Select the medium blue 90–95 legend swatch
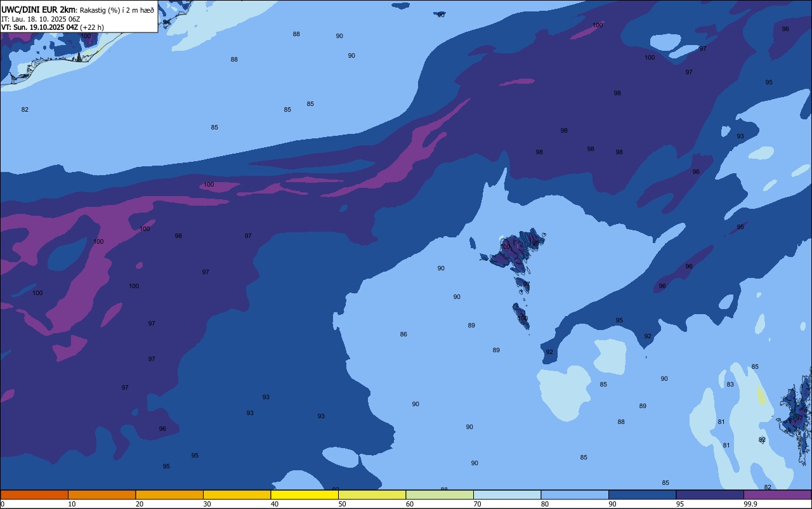The height and width of the screenshot is (509, 812). [642, 494]
